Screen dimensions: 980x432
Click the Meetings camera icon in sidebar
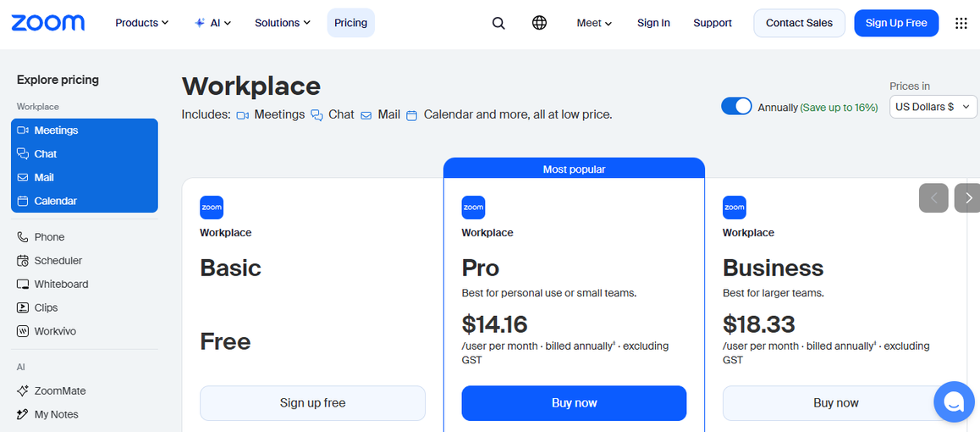tap(23, 130)
